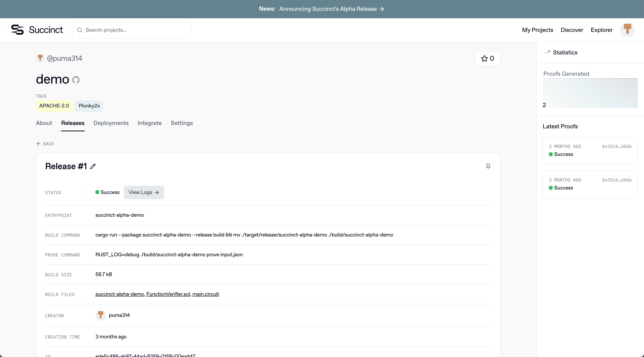The image size is (644, 357).
Task: Go to Discover page
Action: (572, 30)
